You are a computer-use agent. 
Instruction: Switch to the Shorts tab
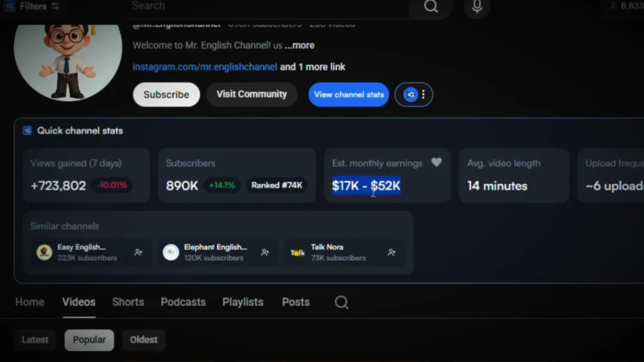point(128,302)
